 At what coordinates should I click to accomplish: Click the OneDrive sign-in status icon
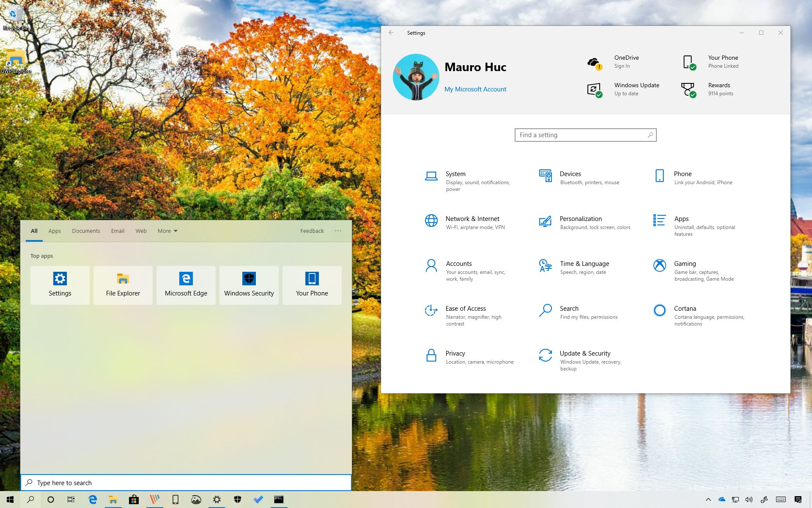(594, 63)
